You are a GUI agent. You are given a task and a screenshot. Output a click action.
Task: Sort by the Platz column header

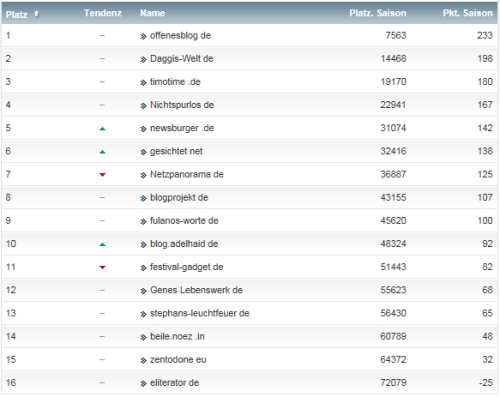(x=17, y=14)
